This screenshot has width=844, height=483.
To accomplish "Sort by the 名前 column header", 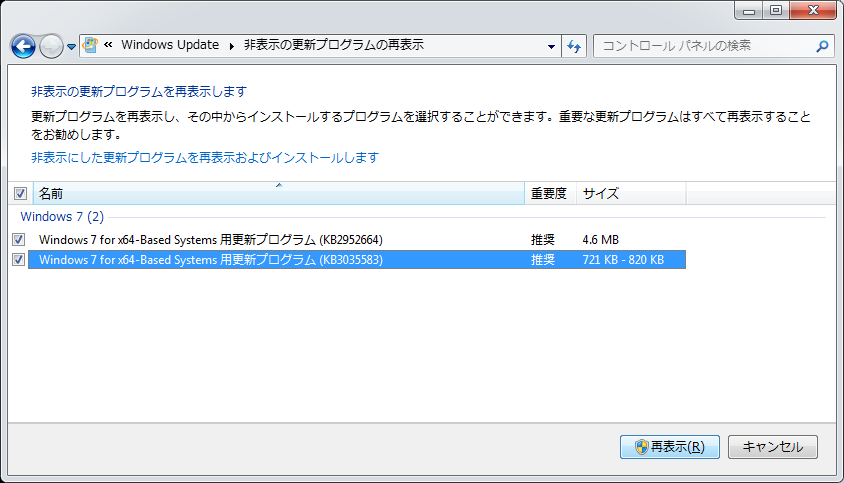I will pyautogui.click(x=278, y=194).
